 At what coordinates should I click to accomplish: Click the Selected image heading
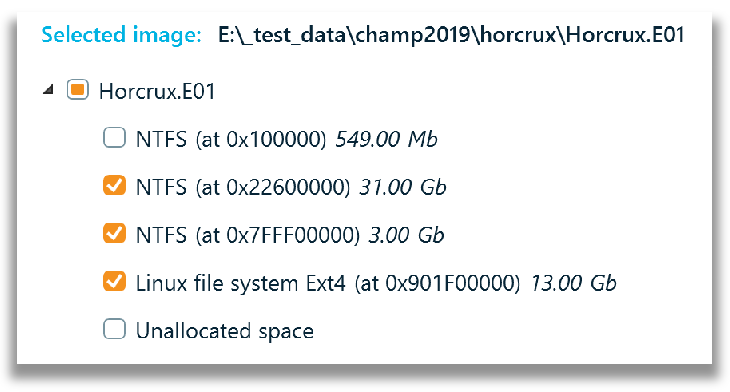click(122, 35)
